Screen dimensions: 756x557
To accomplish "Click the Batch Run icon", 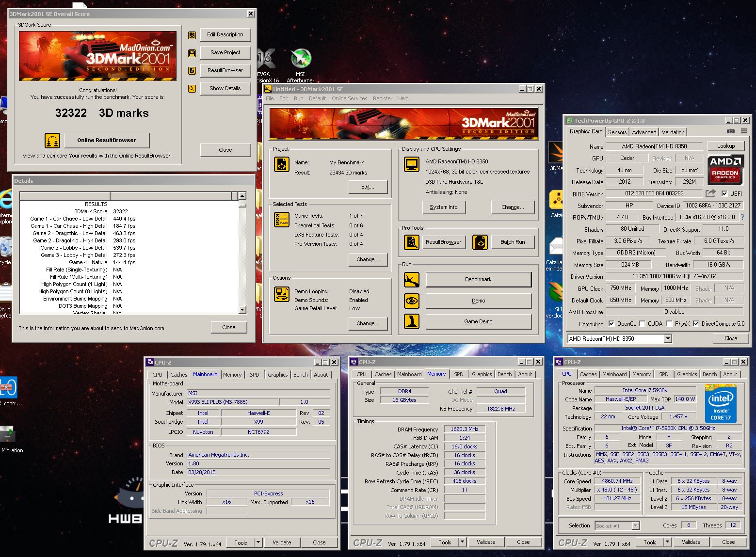I will (x=480, y=242).
